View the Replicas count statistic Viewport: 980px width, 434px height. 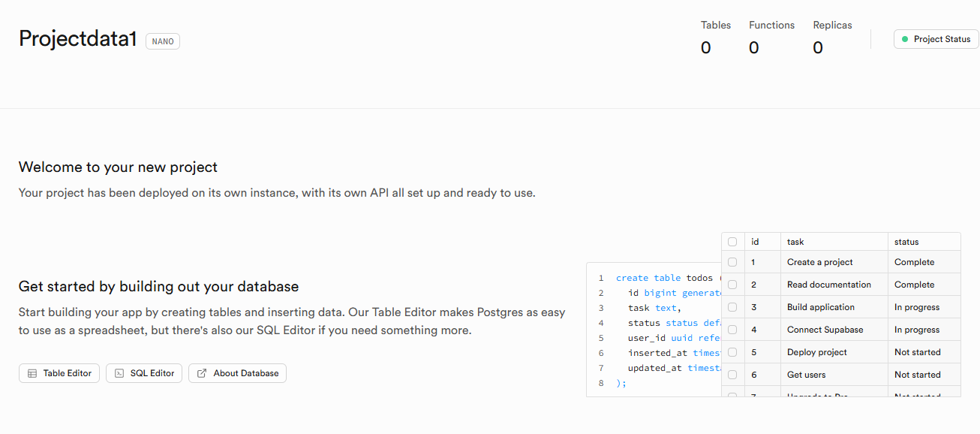(832, 38)
